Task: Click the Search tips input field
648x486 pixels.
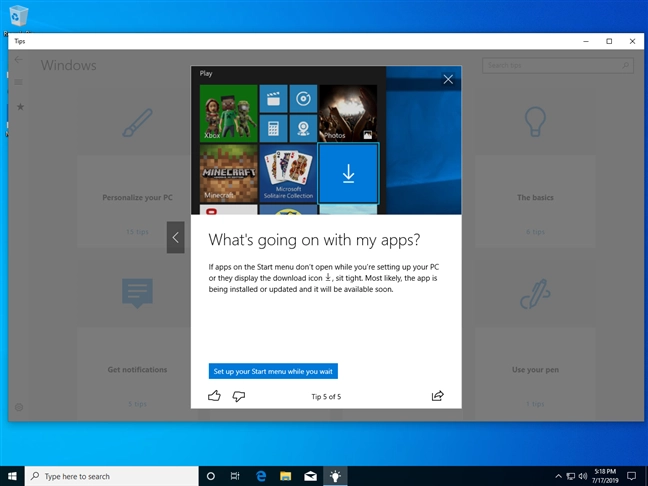Action: point(557,65)
